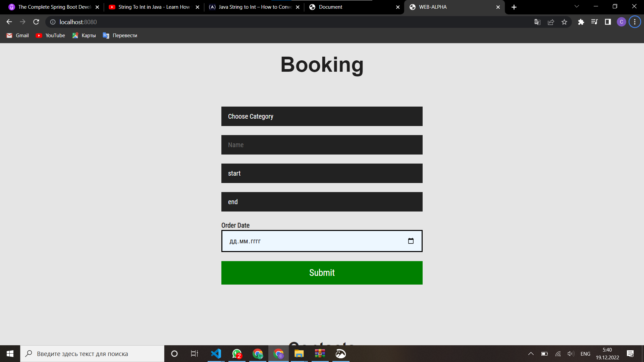Open Visual Studio Code from the taskbar

coord(216,354)
